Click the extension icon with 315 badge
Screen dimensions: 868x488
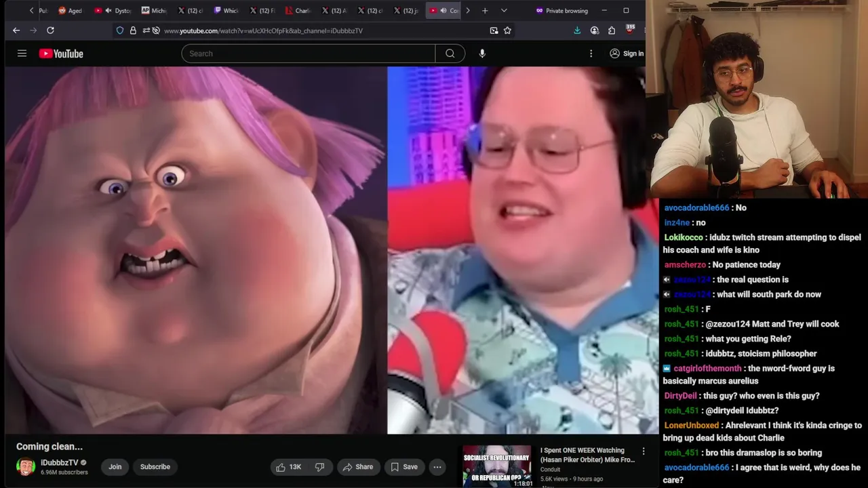630,30
